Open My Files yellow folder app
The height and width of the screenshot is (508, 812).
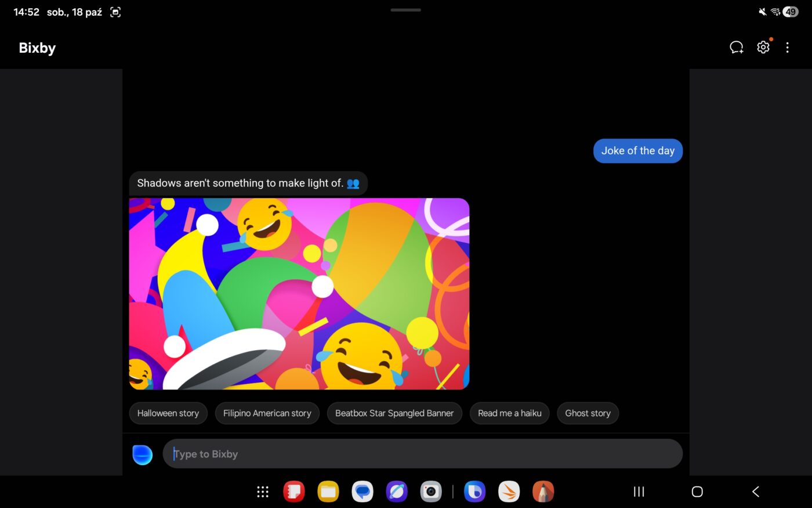[x=328, y=492]
